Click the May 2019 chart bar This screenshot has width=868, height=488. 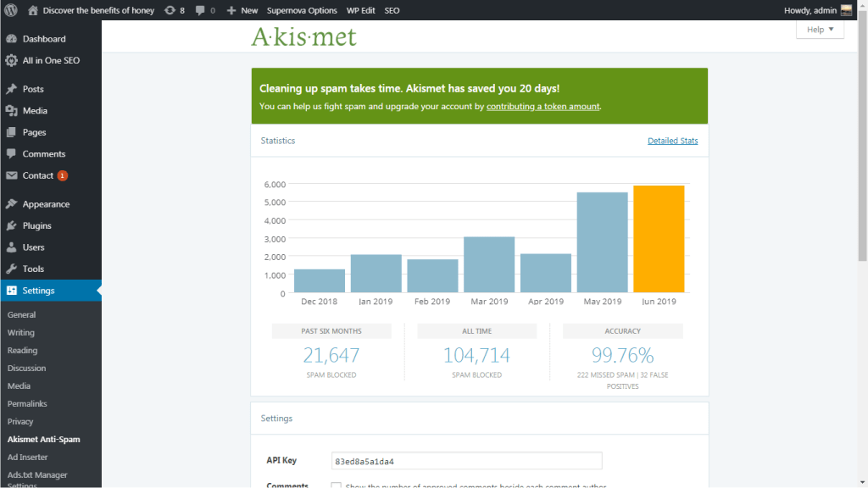(x=603, y=242)
